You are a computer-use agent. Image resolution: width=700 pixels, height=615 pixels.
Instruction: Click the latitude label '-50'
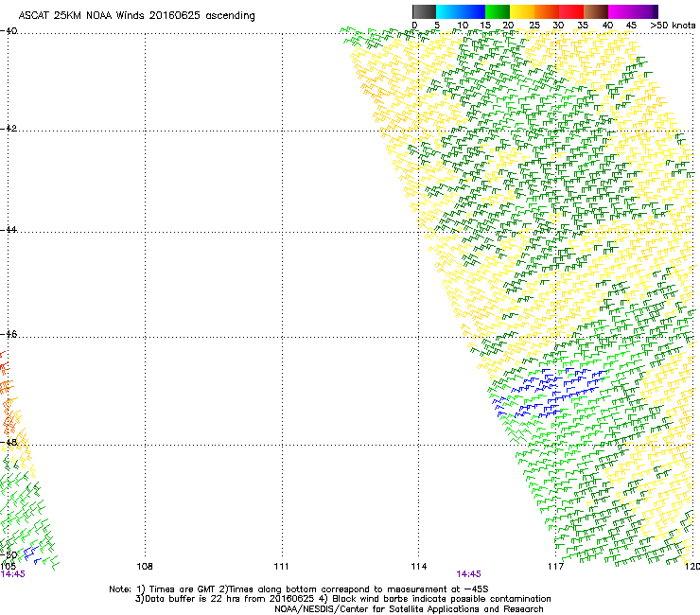coord(9,555)
